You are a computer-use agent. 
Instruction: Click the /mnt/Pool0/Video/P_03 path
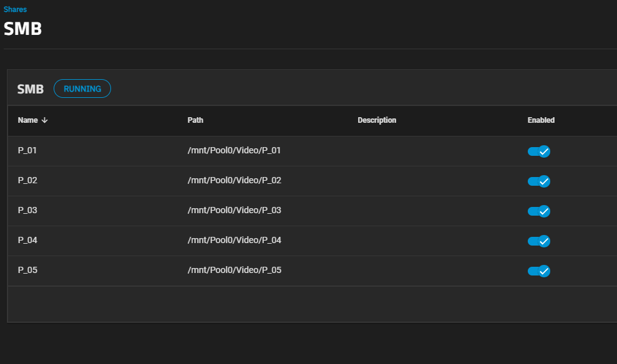[235, 211]
